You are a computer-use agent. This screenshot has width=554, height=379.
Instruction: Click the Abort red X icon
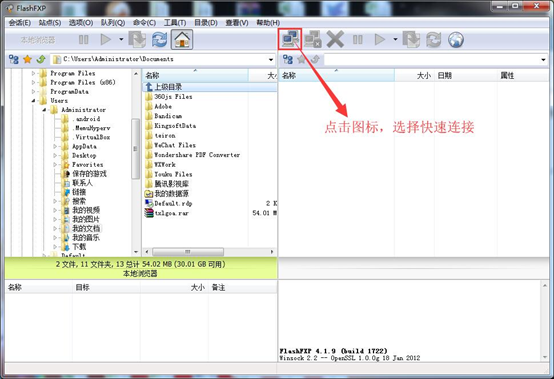click(335, 39)
